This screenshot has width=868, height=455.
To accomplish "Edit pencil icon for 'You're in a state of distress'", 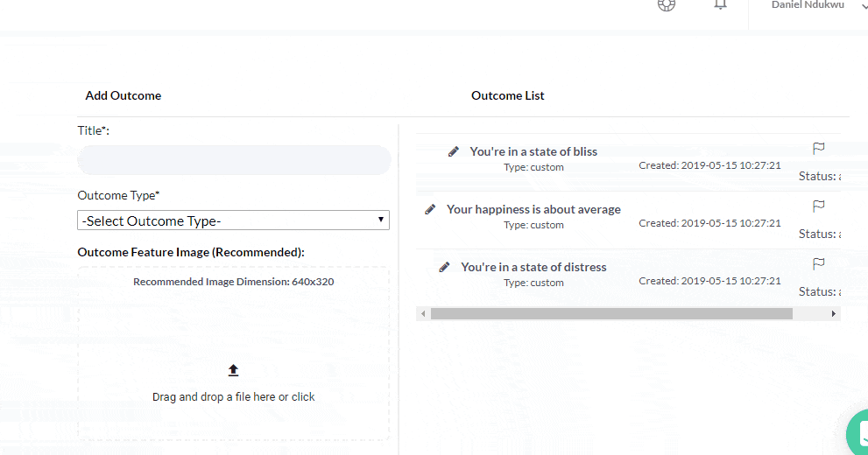I will point(445,267).
